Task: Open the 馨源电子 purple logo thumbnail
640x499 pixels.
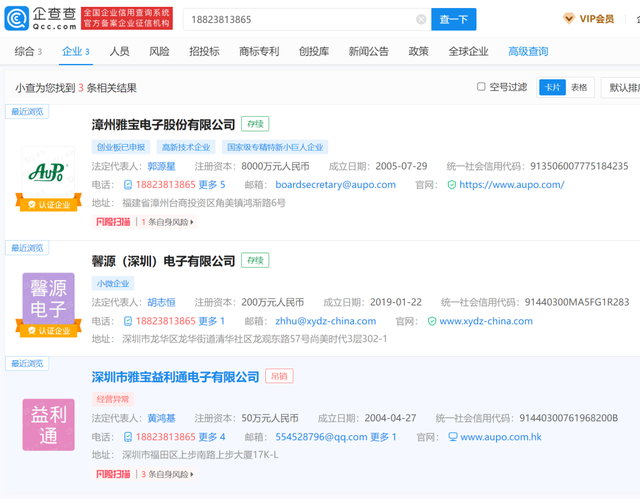Action: [x=48, y=299]
